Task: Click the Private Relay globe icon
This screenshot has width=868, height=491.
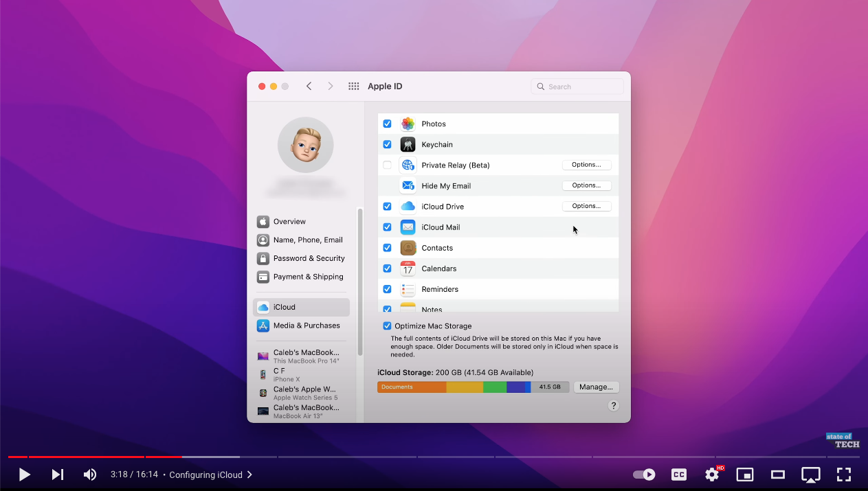Action: [408, 165]
